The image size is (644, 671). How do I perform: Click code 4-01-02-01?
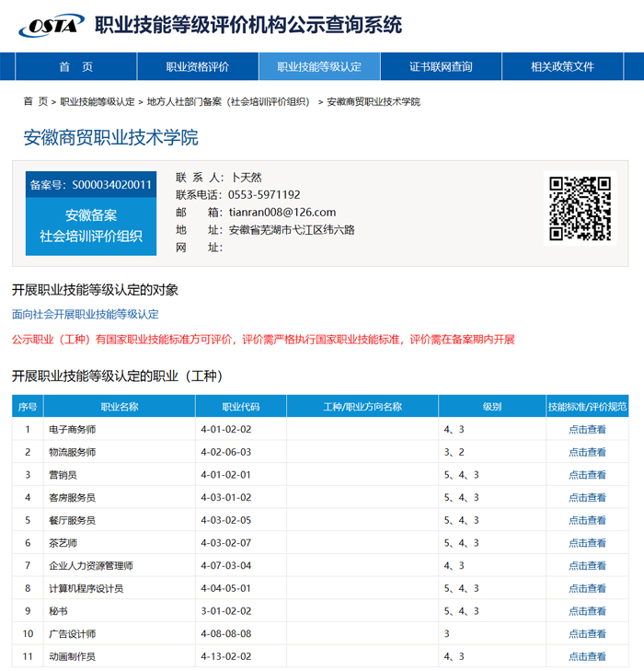point(225,475)
